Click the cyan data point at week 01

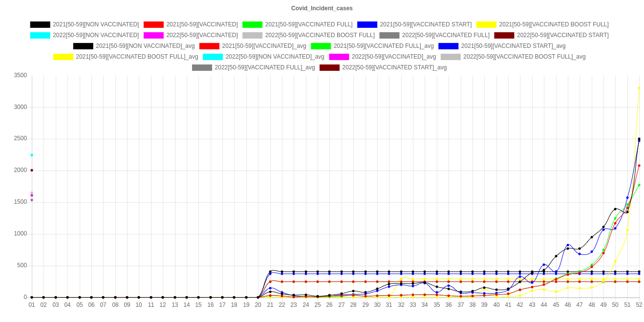click(x=32, y=155)
